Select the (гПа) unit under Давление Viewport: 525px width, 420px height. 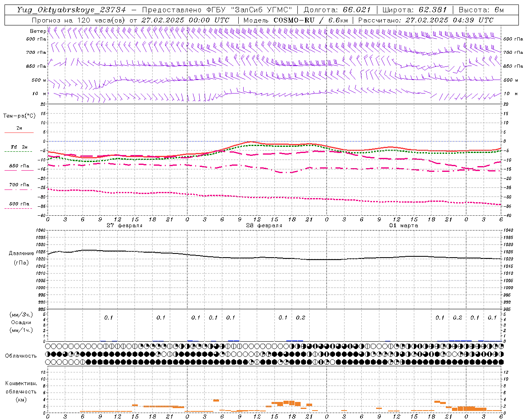(x=21, y=262)
